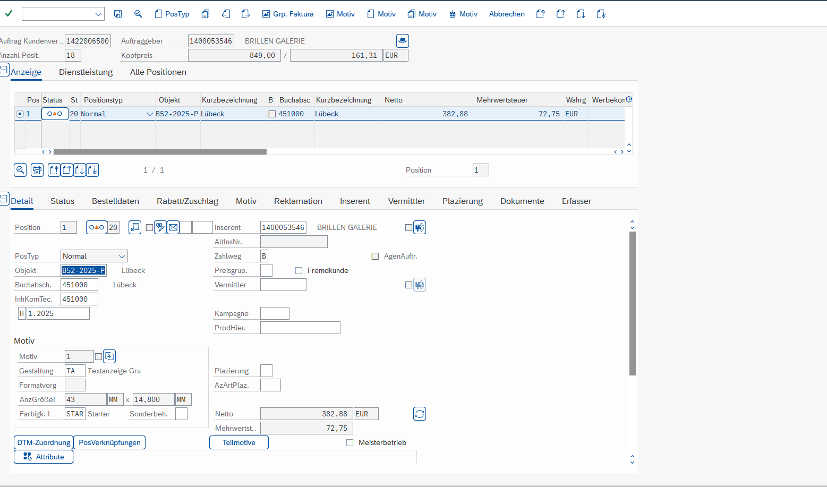The height and width of the screenshot is (504, 827).
Task: Click the status traffic-light icon in row 1
Action: tap(55, 114)
